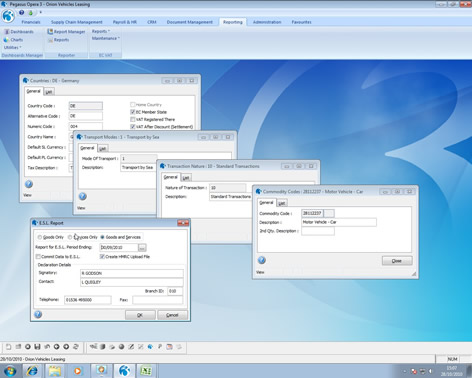Click into the Signatory input field

[132, 273]
